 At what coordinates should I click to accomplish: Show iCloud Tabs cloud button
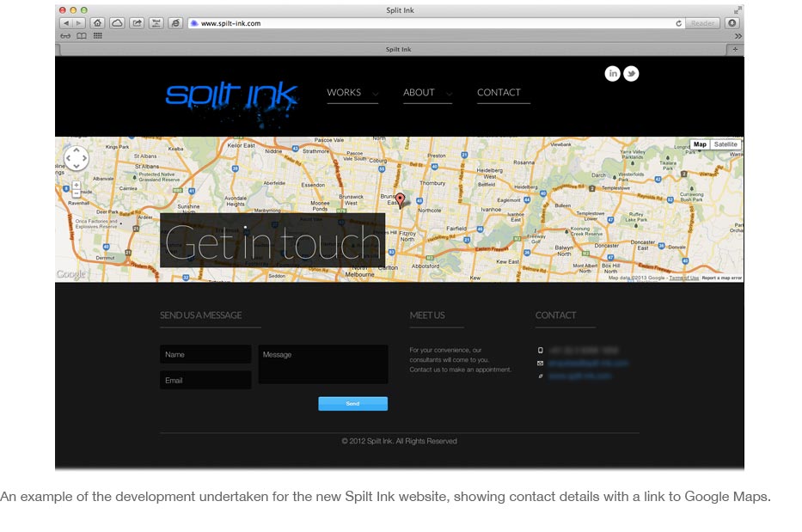(117, 23)
